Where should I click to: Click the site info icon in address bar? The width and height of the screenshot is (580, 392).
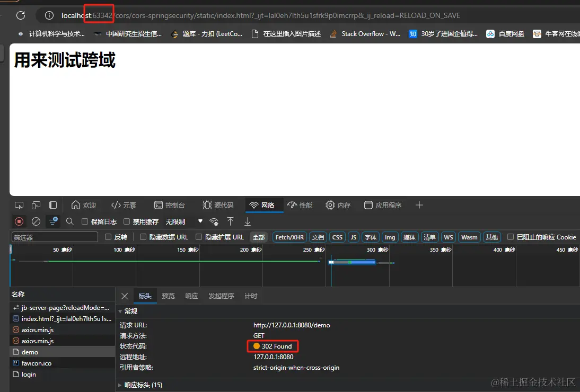point(49,15)
